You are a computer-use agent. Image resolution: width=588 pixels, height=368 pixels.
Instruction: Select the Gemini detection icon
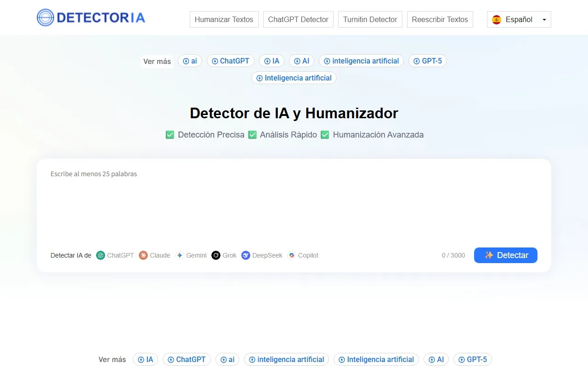pos(180,255)
